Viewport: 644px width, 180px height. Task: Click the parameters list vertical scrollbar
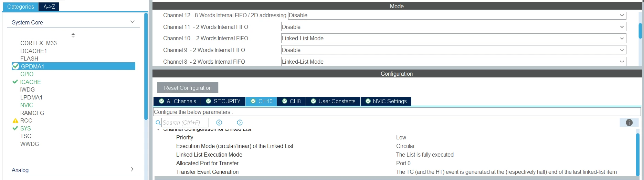coord(638,154)
